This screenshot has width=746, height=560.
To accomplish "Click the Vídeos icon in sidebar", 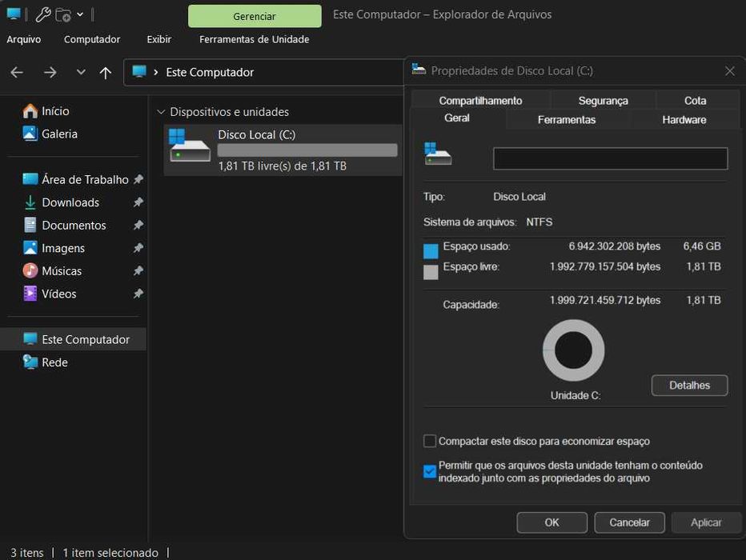I will [30, 294].
